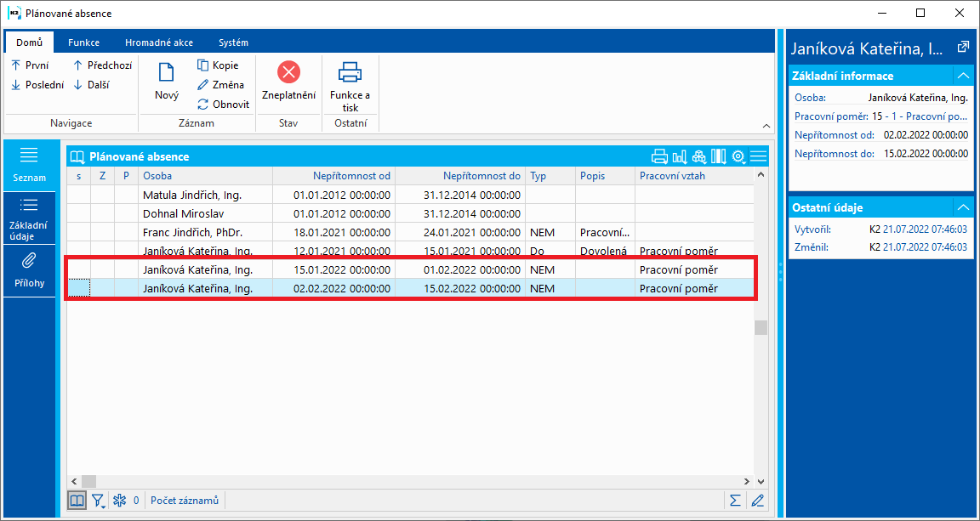Screen dimensions: 980x521
Task: Click the asterisk selection icon in status bar
Action: pos(119,501)
